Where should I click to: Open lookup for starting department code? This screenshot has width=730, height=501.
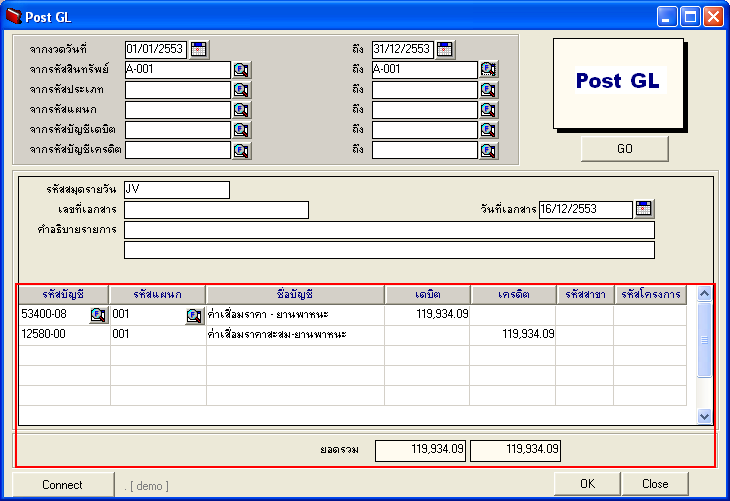click(242, 110)
